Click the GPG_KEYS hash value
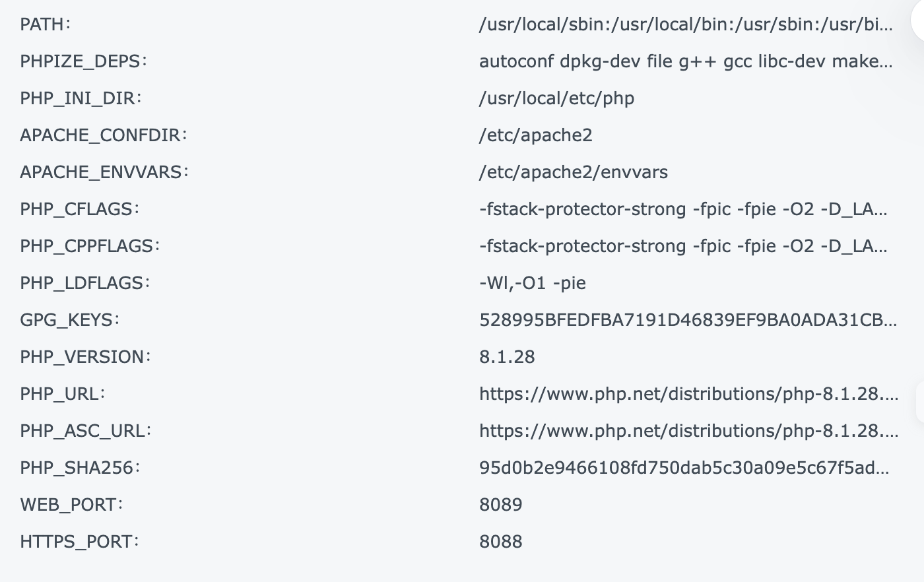The width and height of the screenshot is (924, 582). [x=688, y=320]
